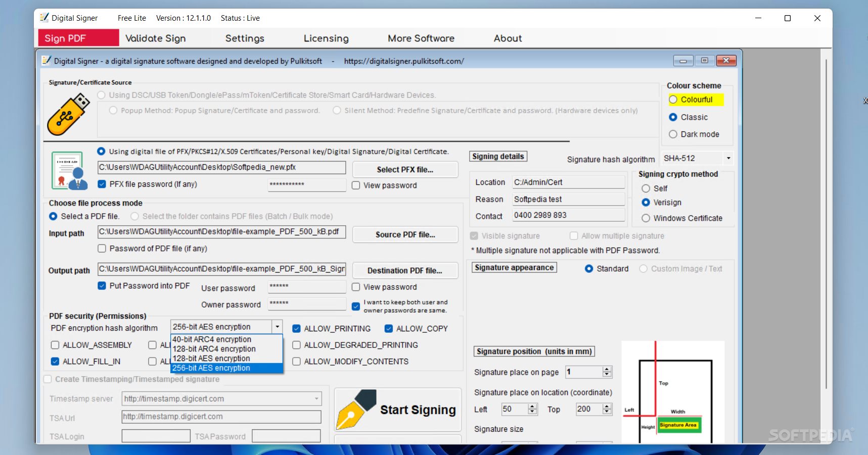
Task: Click the Left coordinate stepper arrows
Action: tap(532, 409)
